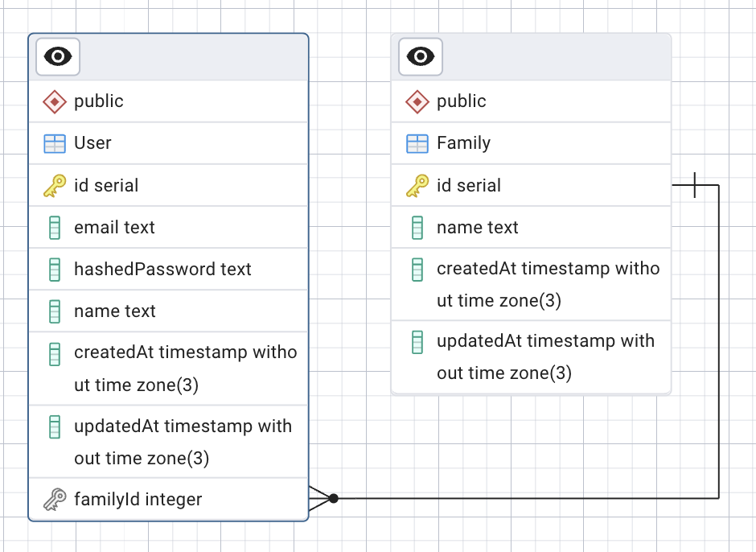Click the table icon beside Family
The image size is (756, 552).
(x=417, y=143)
